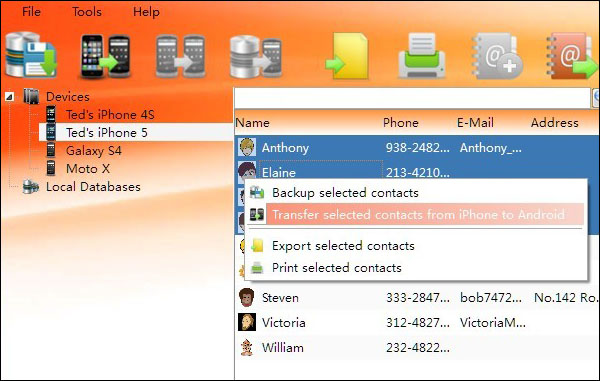Open Local Databases in the tree
The height and width of the screenshot is (381, 600).
[93, 187]
